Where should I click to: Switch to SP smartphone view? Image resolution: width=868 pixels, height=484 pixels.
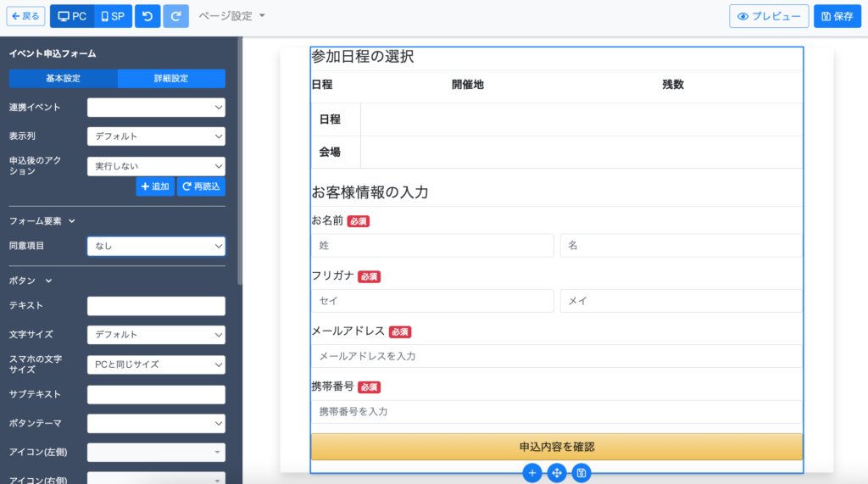(x=112, y=16)
